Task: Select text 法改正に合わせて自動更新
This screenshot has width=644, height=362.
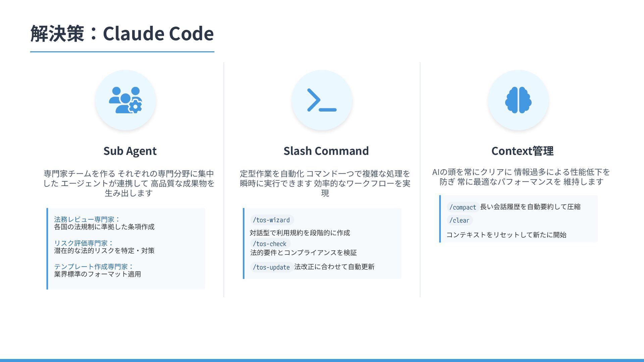Action: coord(334,267)
